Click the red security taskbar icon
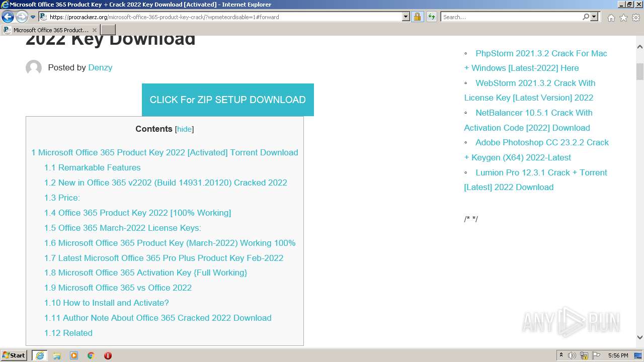Screen dimensions: 644x362 click(108, 355)
